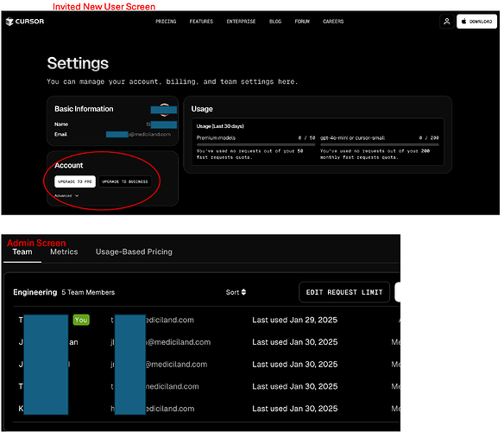The height and width of the screenshot is (432, 504).
Task: Switch to the Team tab
Action: 22,252
